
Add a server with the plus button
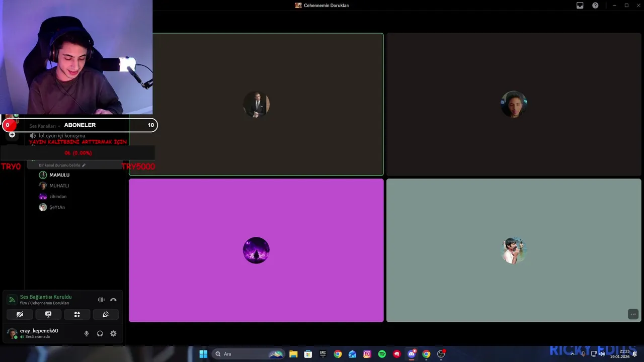click(12, 135)
